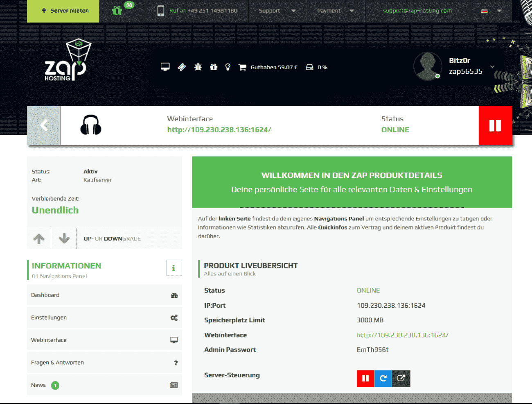Click the Einstellungen gears icon
Viewport: 532px width, 404px height.
(174, 318)
